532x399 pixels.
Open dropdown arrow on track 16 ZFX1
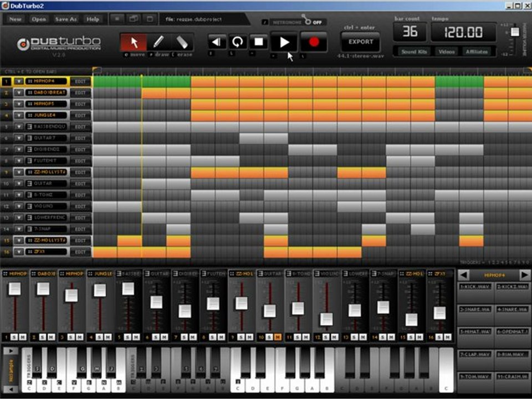click(19, 252)
